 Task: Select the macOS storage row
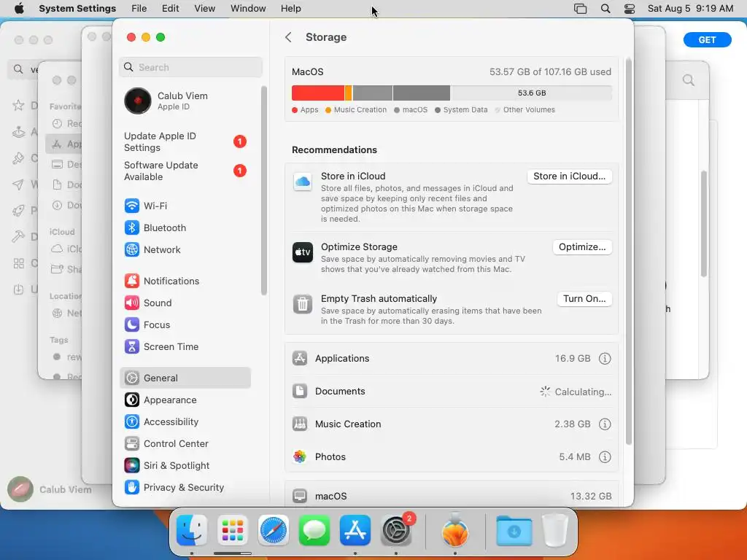(452, 496)
